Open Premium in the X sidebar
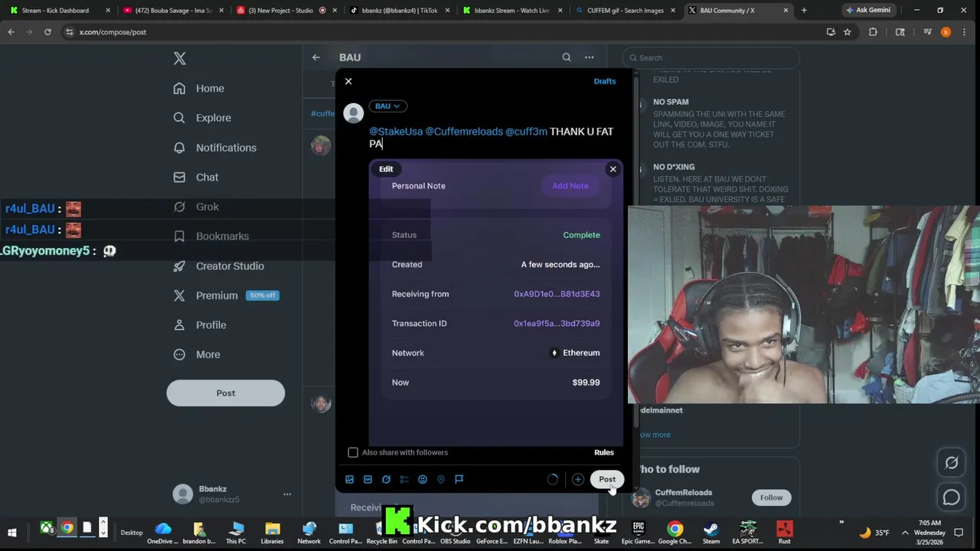The width and height of the screenshot is (980, 551). (x=225, y=295)
